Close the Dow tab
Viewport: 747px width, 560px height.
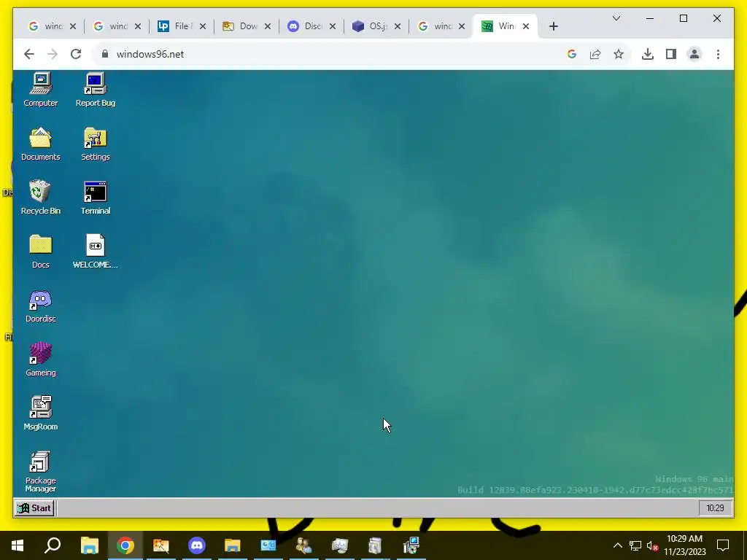pyautogui.click(x=268, y=26)
